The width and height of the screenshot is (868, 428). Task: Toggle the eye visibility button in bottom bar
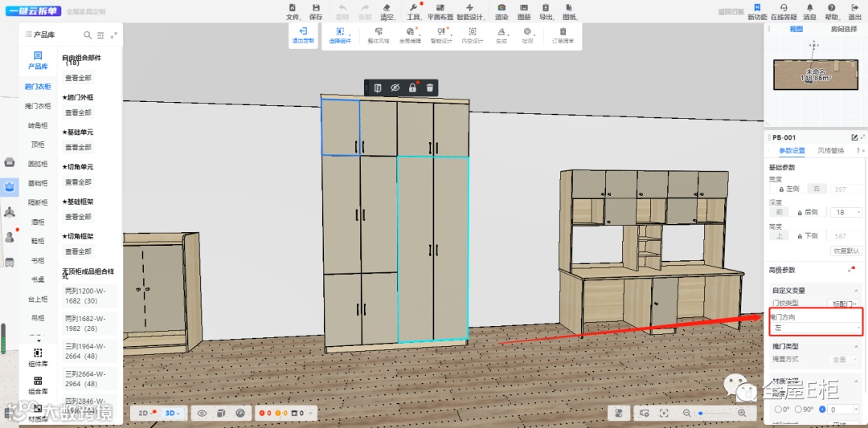pos(202,413)
